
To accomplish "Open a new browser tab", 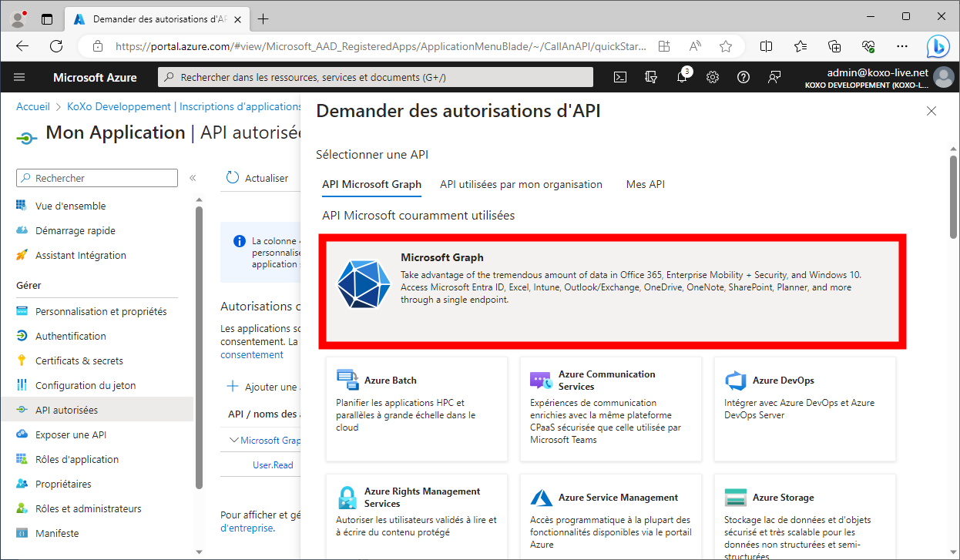I will [x=263, y=18].
